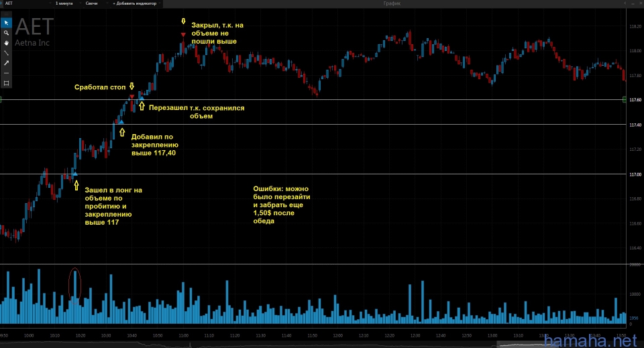This screenshot has width=644, height=348.
Task: Select the rectangle drawing tool
Action: pyautogui.click(x=6, y=83)
